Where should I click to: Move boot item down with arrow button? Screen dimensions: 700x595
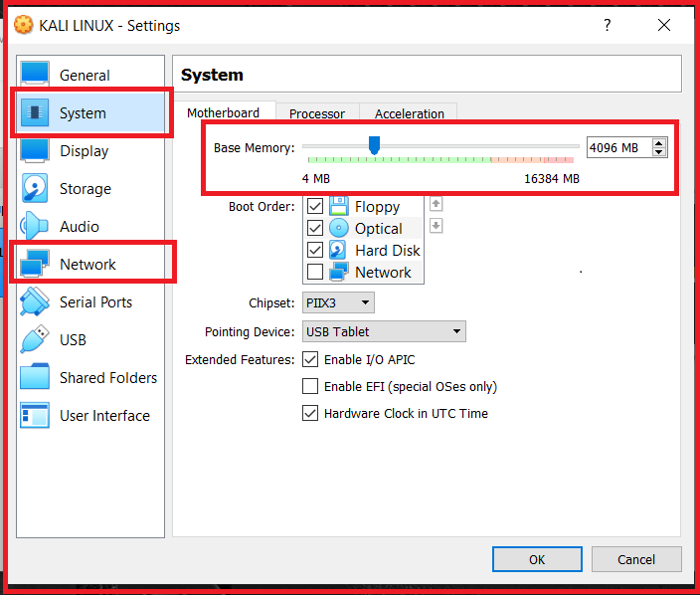point(437,226)
